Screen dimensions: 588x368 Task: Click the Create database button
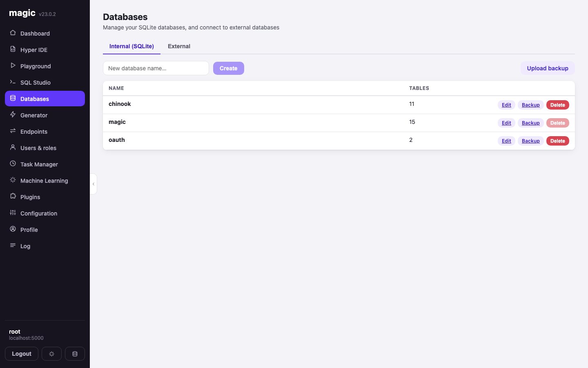tap(229, 68)
